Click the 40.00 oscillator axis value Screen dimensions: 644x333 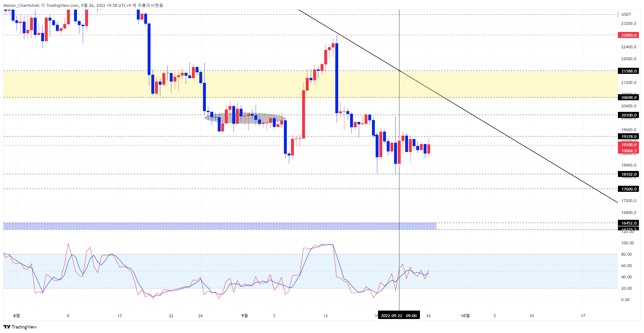pos(626,277)
